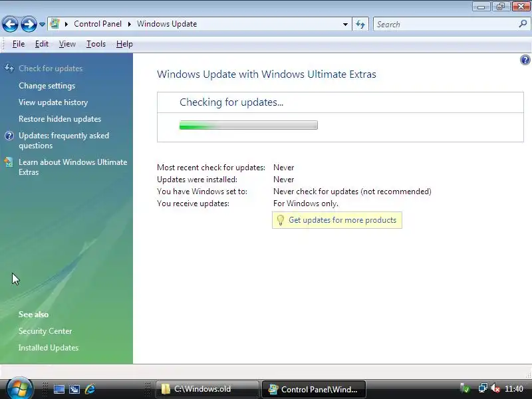The image size is (532, 399).
Task: Switch to C:\Windows.old taskbar button
Action: (207, 389)
